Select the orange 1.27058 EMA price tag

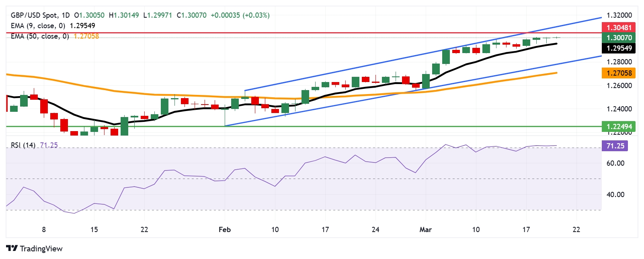[619, 73]
